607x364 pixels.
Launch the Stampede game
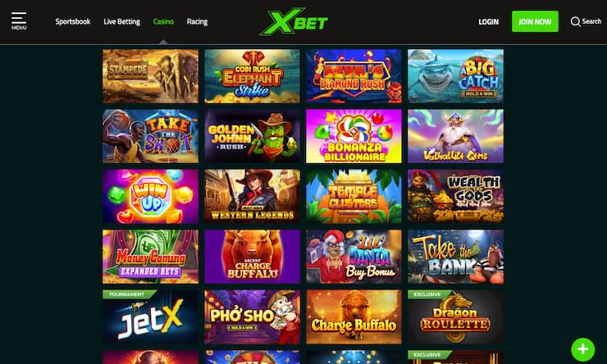(x=150, y=75)
